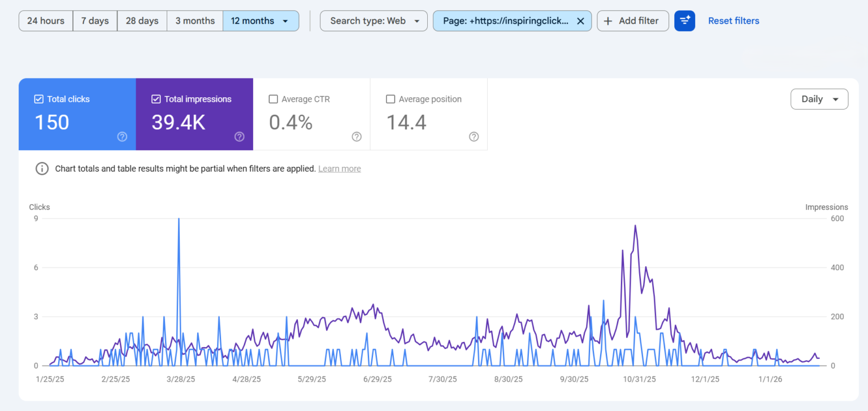This screenshot has height=411, width=868.
Task: Click the Average position help icon
Action: [x=474, y=136]
